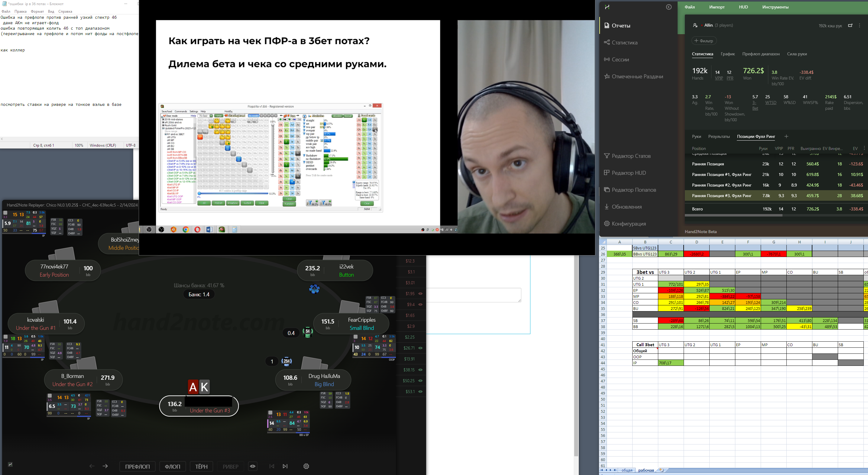Open Редактор Статов in sidebar
The width and height of the screenshot is (868, 475).
pos(627,156)
